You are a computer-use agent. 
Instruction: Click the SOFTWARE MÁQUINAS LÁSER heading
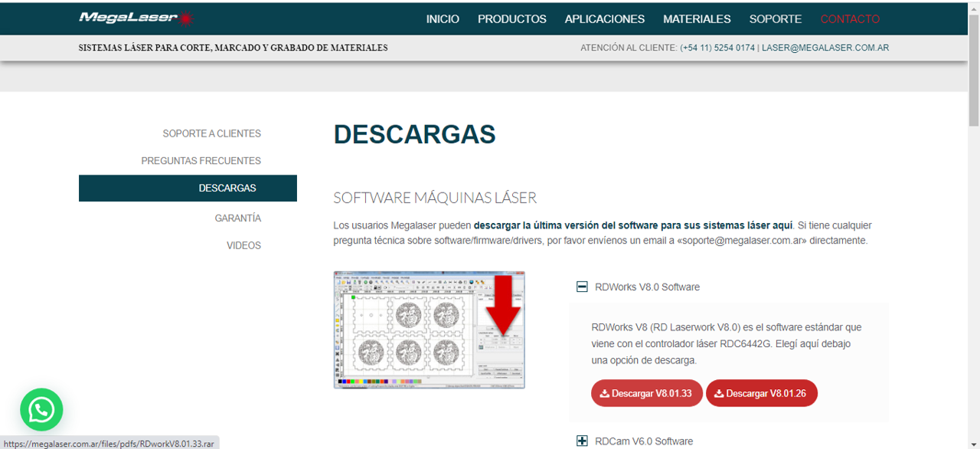coord(435,198)
